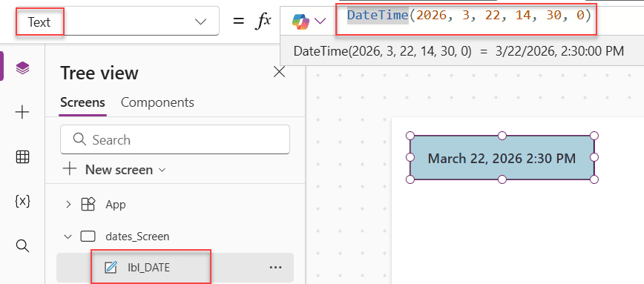Select the App item in tree

(116, 205)
